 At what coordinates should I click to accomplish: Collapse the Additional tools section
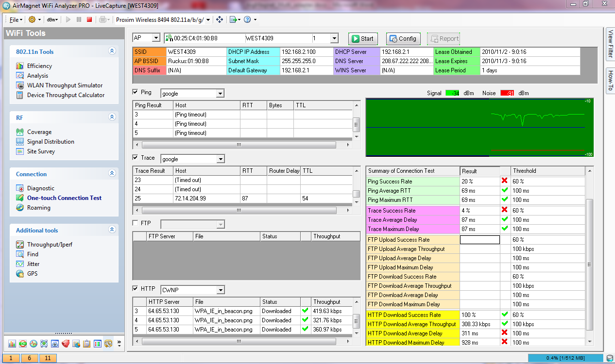point(112,230)
